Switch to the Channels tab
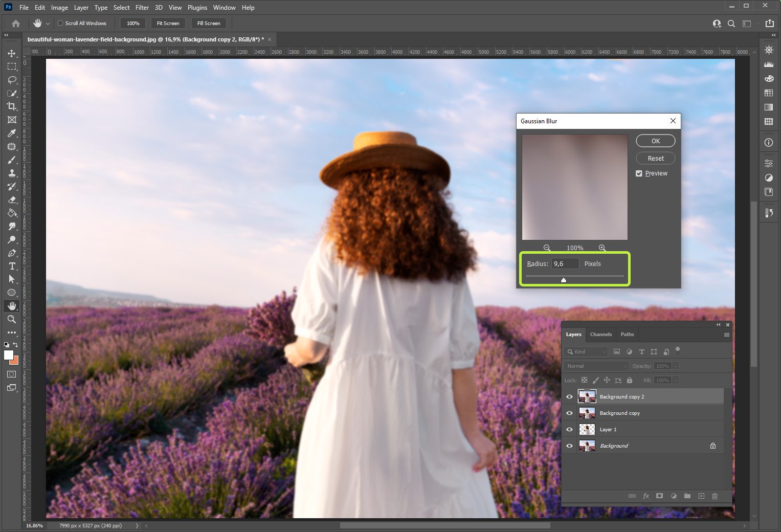 click(601, 335)
